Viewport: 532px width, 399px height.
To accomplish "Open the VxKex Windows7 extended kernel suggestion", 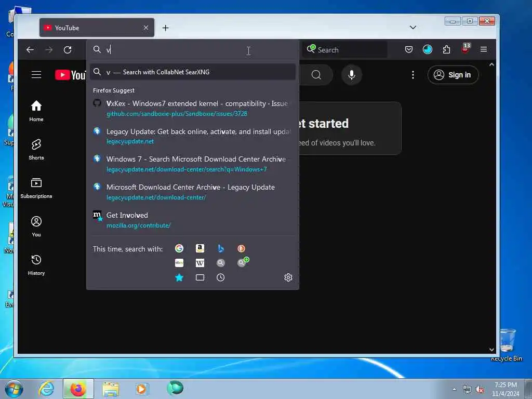I will 193,108.
